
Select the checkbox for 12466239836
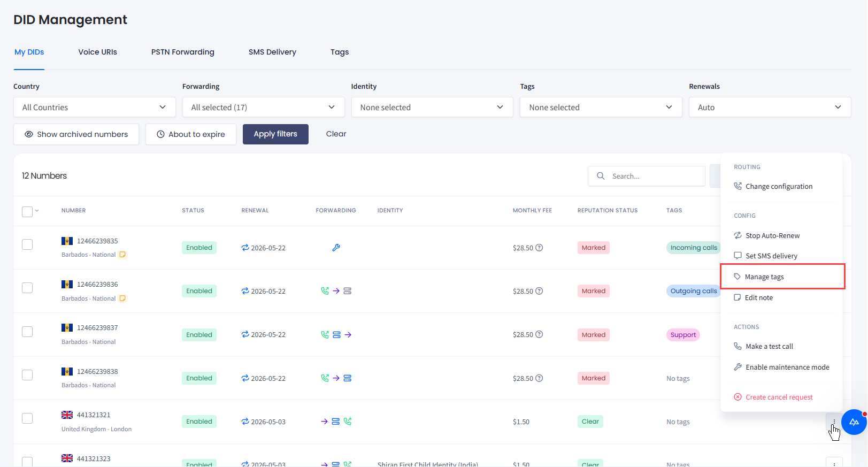[27, 288]
